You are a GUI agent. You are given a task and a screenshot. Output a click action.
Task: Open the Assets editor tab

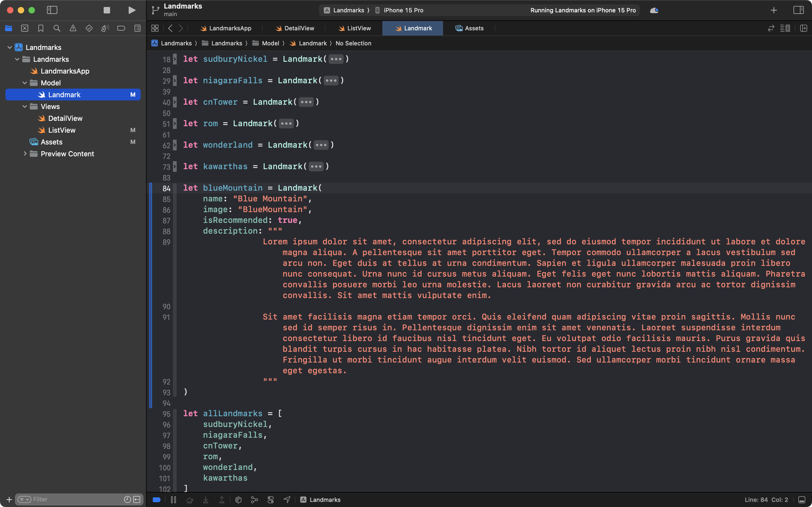click(469, 28)
